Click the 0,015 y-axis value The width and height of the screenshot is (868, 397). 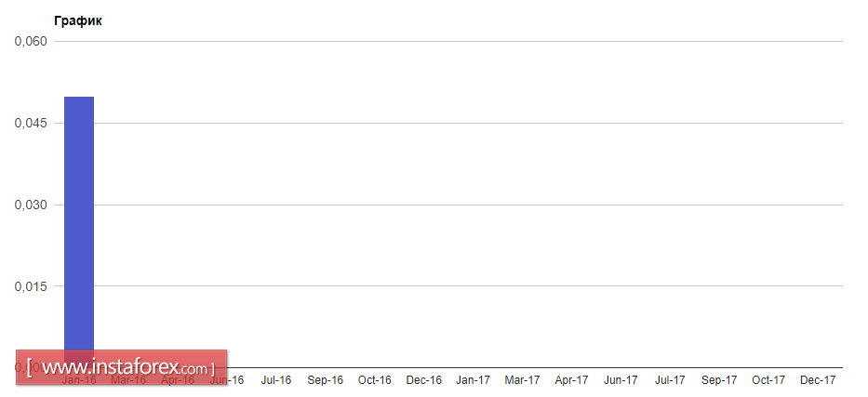coord(30,286)
